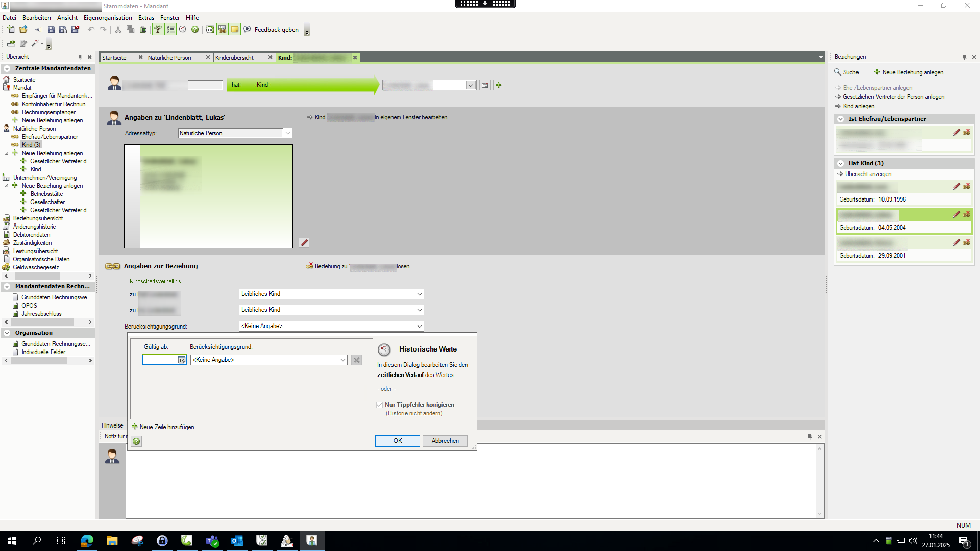Click the magic wand toolbar icon
The height and width of the screenshot is (551, 980).
tap(35, 44)
